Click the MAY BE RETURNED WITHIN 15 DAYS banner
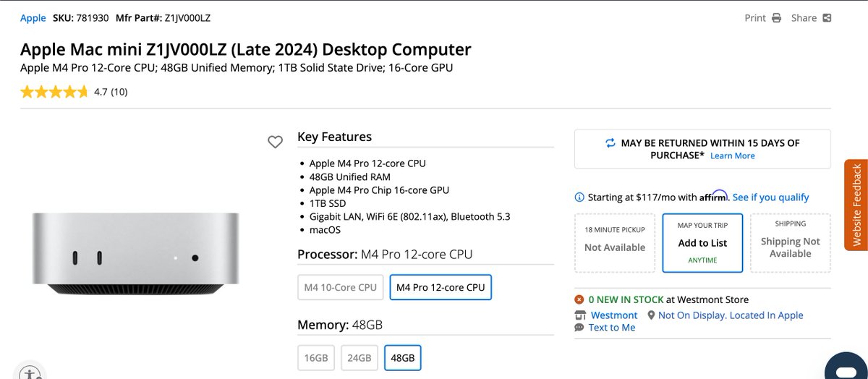 pos(702,149)
